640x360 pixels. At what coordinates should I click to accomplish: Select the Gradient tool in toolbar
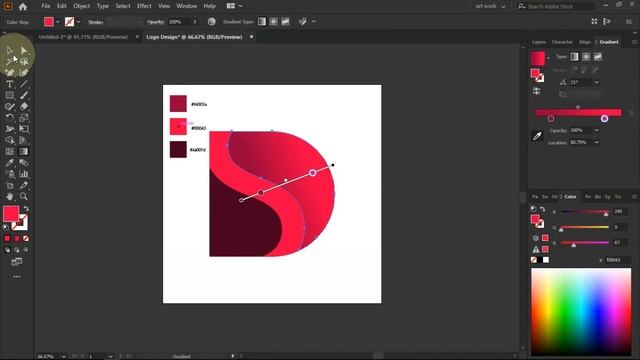24,151
